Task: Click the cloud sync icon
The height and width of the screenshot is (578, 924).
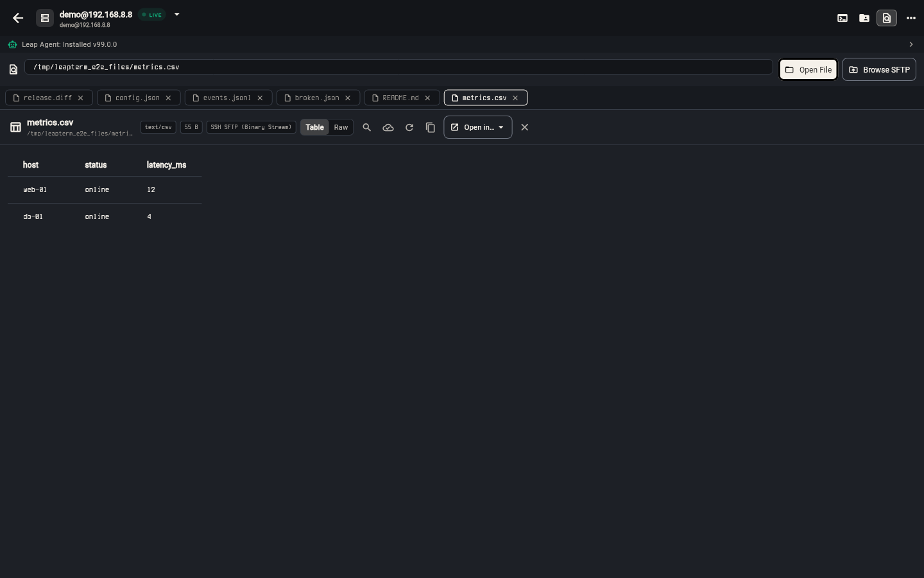Action: 388,127
